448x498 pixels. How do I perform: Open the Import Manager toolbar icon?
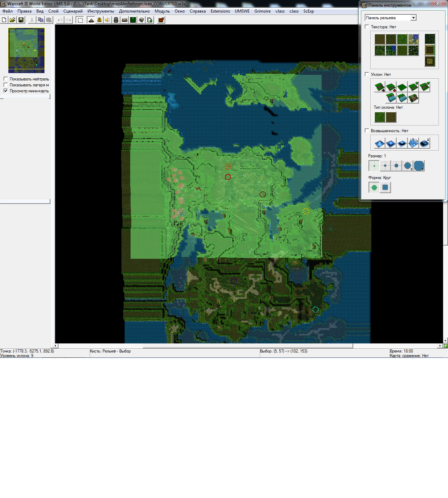[x=150, y=20]
